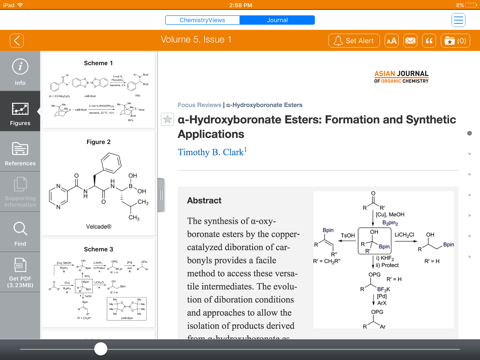
Task: Email the article with the envelope icon
Action: (x=410, y=41)
